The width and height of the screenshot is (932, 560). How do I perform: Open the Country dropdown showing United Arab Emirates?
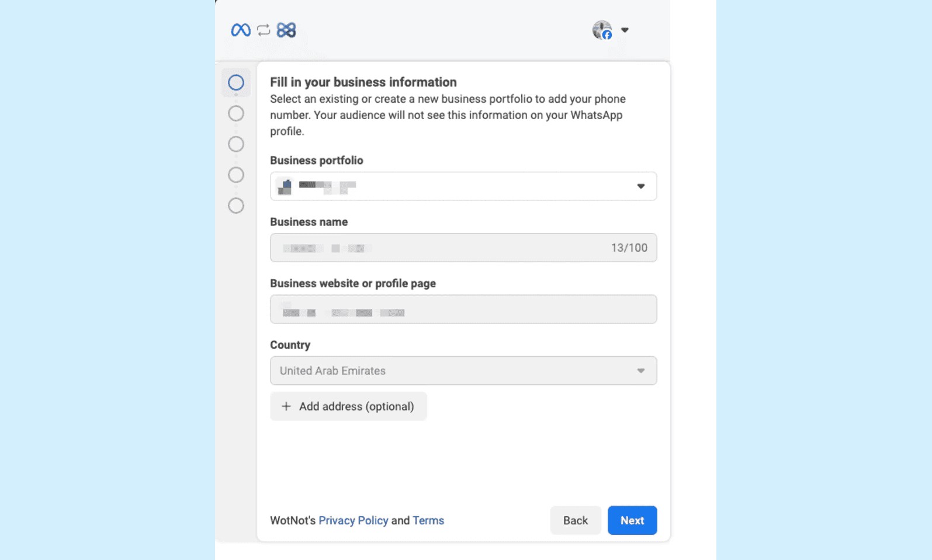[463, 371]
